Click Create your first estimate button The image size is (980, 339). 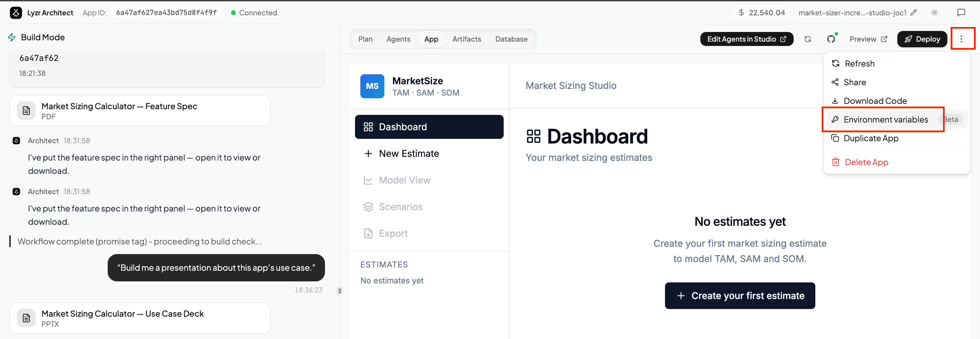coord(740,296)
